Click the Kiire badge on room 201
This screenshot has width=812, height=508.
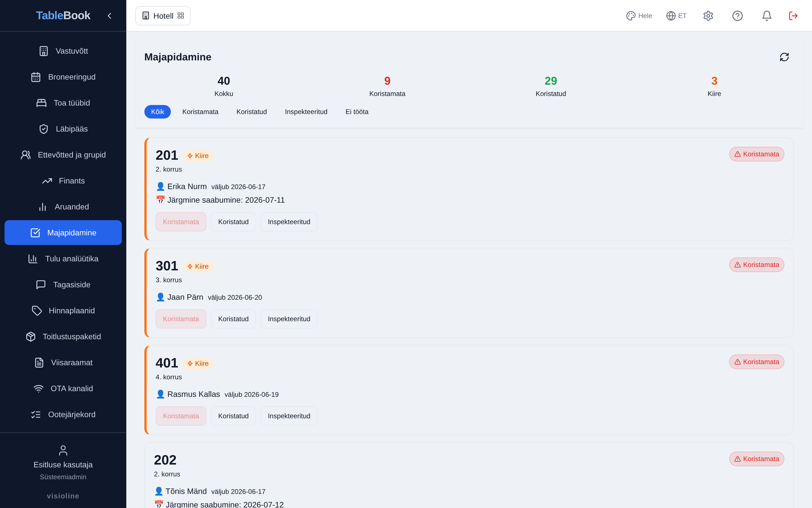[198, 156]
